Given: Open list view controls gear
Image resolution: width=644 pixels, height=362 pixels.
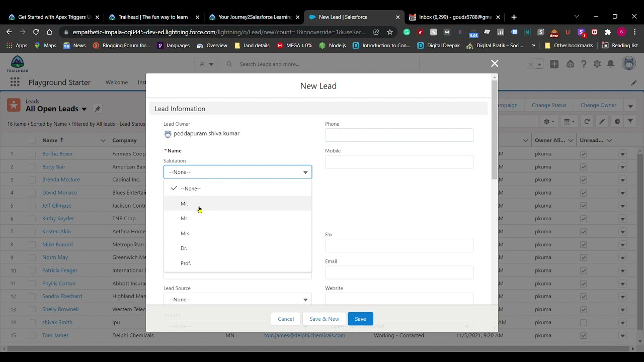Looking at the screenshot, I should tap(549, 121).
